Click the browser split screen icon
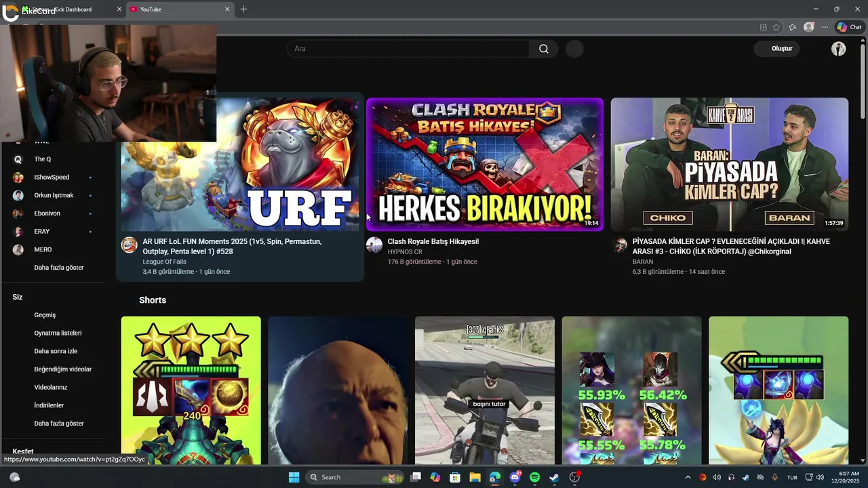This screenshot has width=868, height=488. (764, 27)
